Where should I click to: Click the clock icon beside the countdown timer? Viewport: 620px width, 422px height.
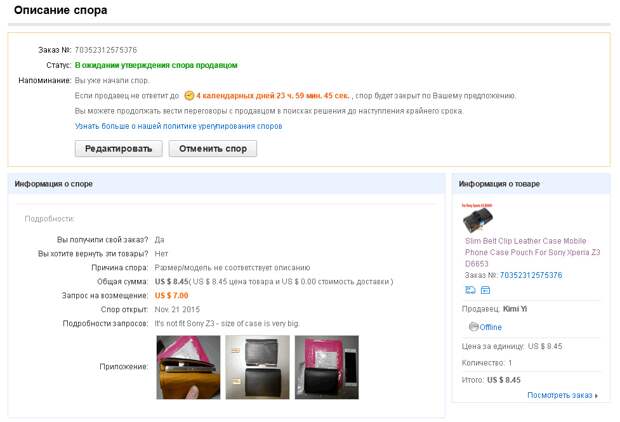point(189,96)
